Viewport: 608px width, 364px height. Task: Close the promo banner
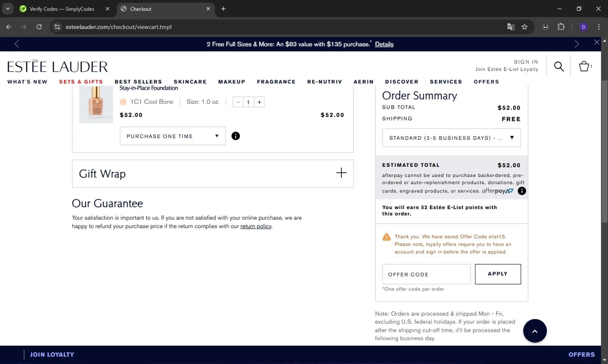coord(597,42)
